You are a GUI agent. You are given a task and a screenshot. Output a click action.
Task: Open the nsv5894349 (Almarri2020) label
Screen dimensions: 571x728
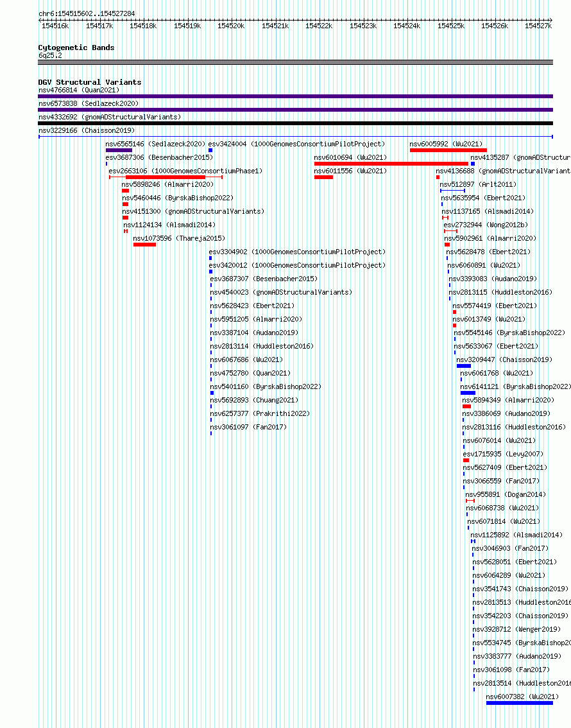[x=508, y=400]
